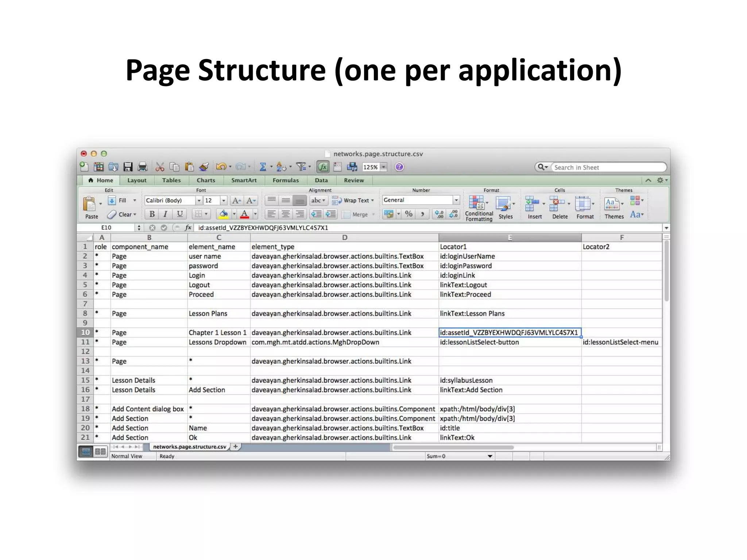Toggle Bold formatting
Viewport: 747px width, 560px height.
coord(152,214)
